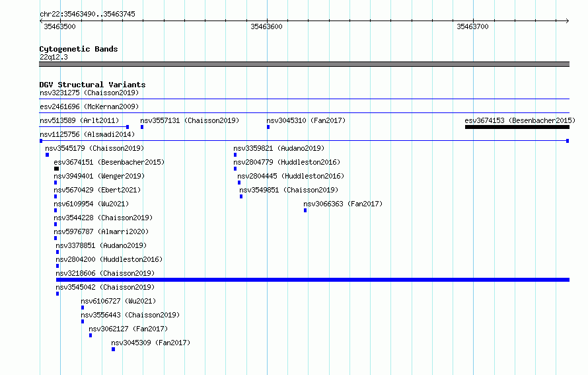Click the nsv3062127 (Fan2017) label
Screen dimensions: 588x375
tap(128, 329)
